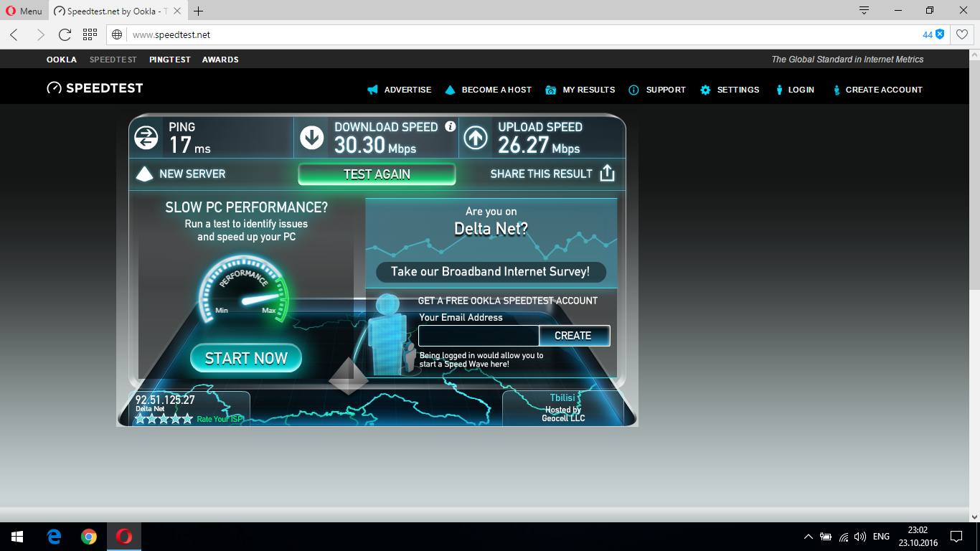Open the Wi-Fi network tray icon
The image size is (980, 551).
click(x=844, y=537)
